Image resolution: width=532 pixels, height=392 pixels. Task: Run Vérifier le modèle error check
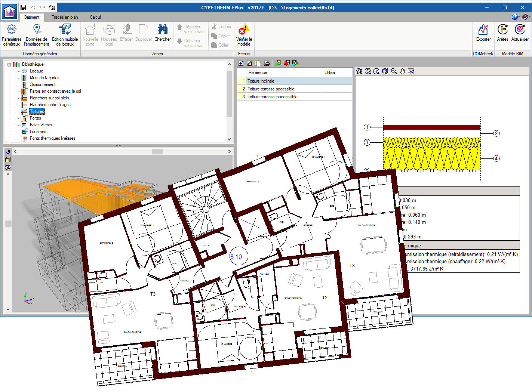(x=244, y=35)
